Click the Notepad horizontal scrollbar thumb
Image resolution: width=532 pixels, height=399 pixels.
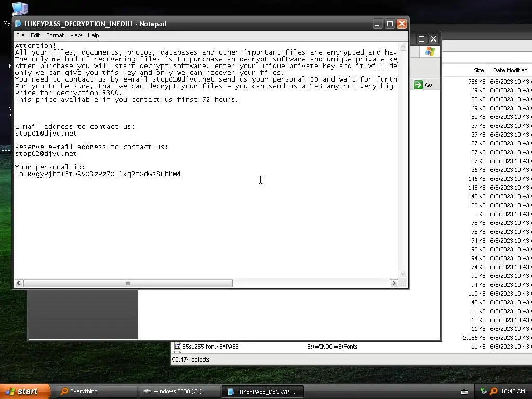(x=128, y=283)
